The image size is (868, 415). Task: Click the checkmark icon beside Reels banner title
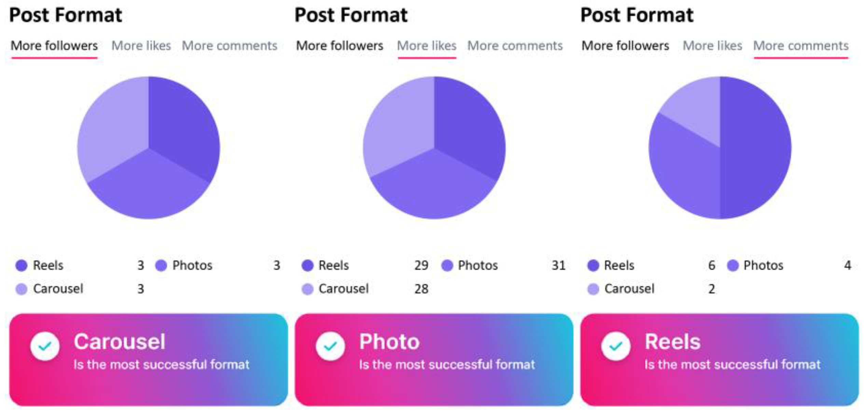616,346
